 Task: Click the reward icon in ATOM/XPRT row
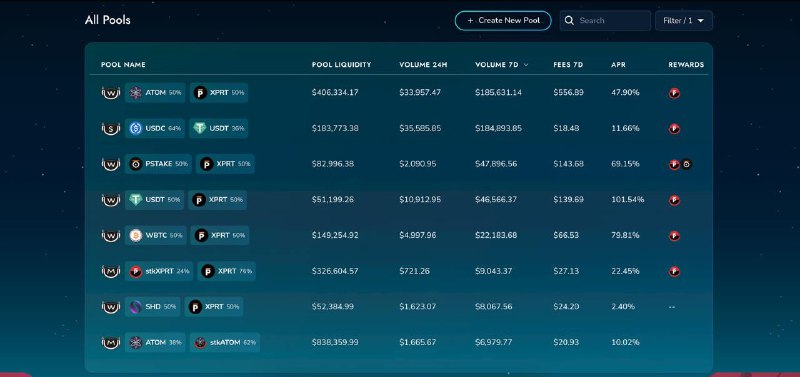point(674,93)
